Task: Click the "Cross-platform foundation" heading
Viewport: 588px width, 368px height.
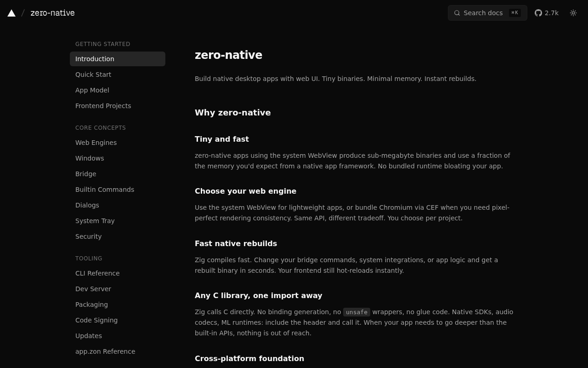Action: point(249,358)
